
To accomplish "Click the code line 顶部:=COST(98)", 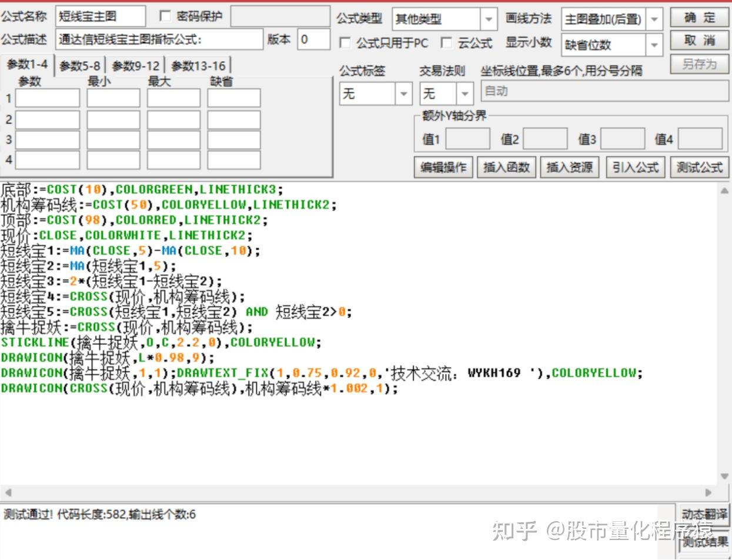I will click(135, 220).
